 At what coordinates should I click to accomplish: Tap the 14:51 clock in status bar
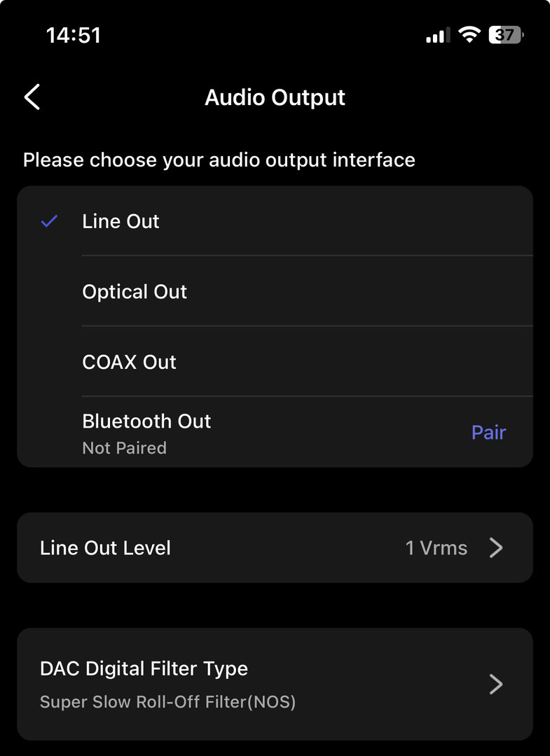[x=74, y=35]
